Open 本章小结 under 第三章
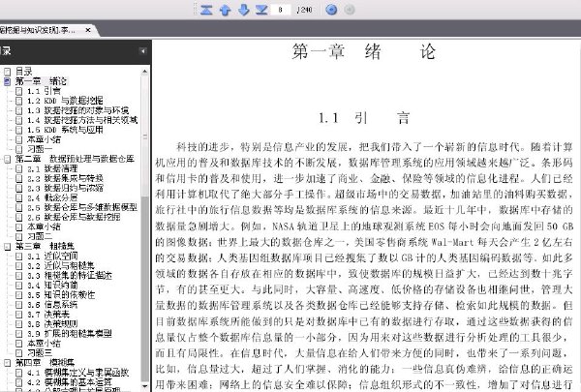Viewport: 581px width, 392px height. click(x=44, y=344)
